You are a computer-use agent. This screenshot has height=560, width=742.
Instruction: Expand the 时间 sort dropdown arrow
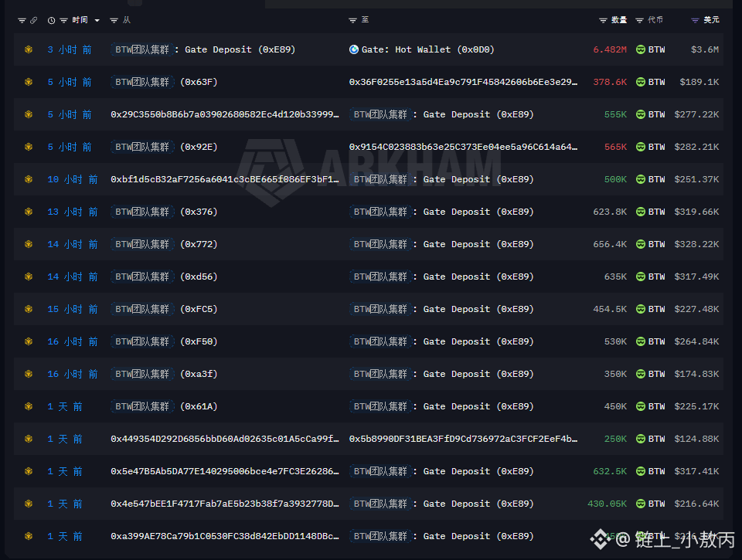click(97, 20)
